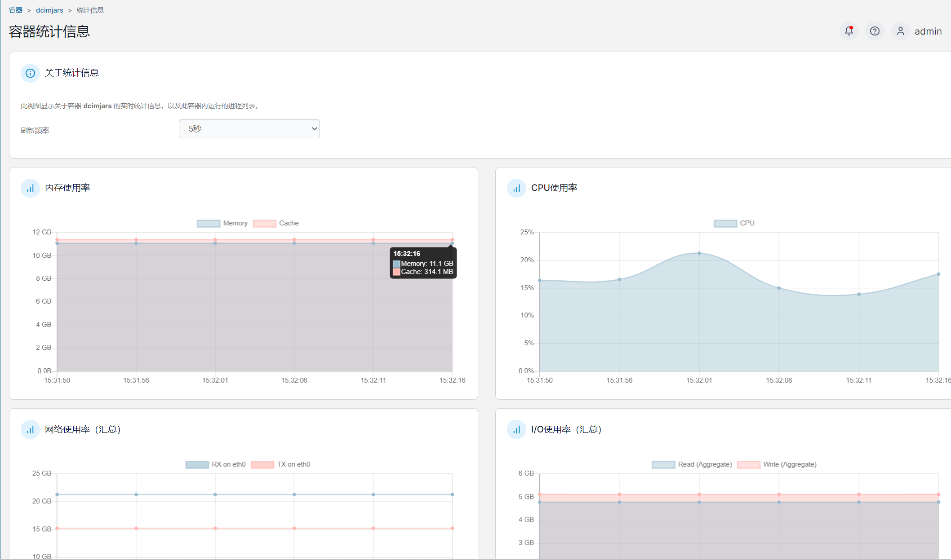Image resolution: width=951 pixels, height=560 pixels.
Task: Click the admin user avatar icon
Action: pos(900,31)
